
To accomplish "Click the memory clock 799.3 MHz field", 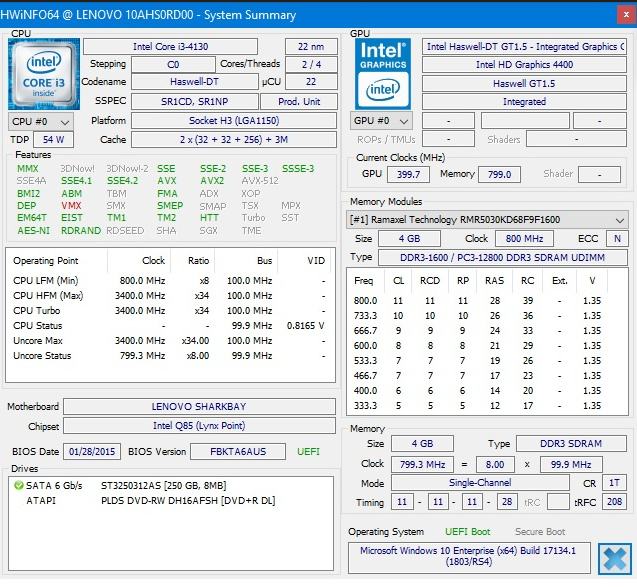I will tap(422, 464).
